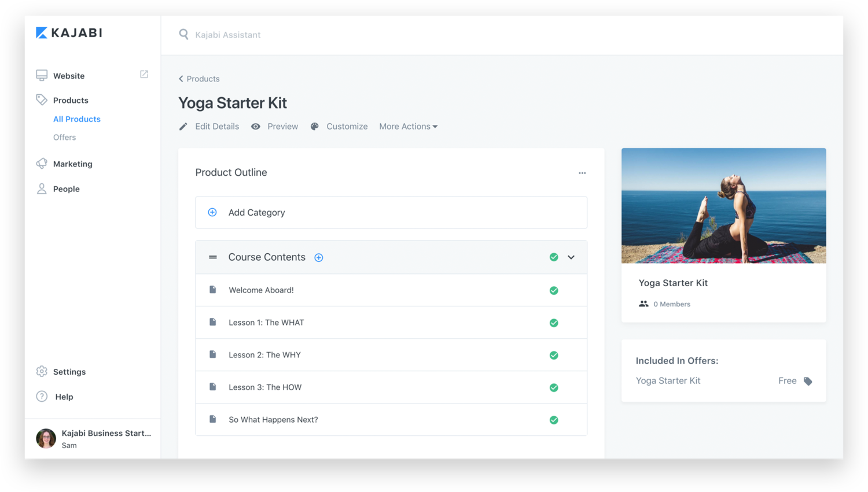Select All Products submenu item
The width and height of the screenshot is (868, 492).
click(77, 119)
